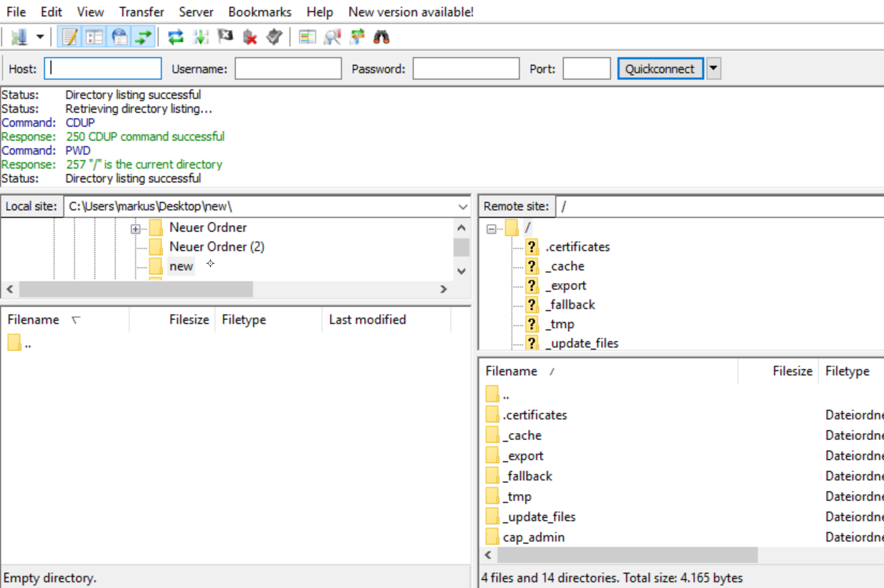This screenshot has height=588, width=884.
Task: Open the Transfer menu
Action: (141, 11)
